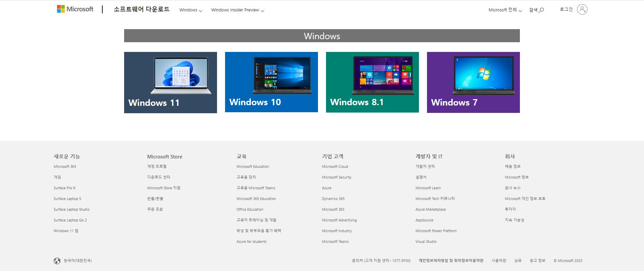Open the 상표 footer link
The width and height of the screenshot is (644, 271).
518,261
